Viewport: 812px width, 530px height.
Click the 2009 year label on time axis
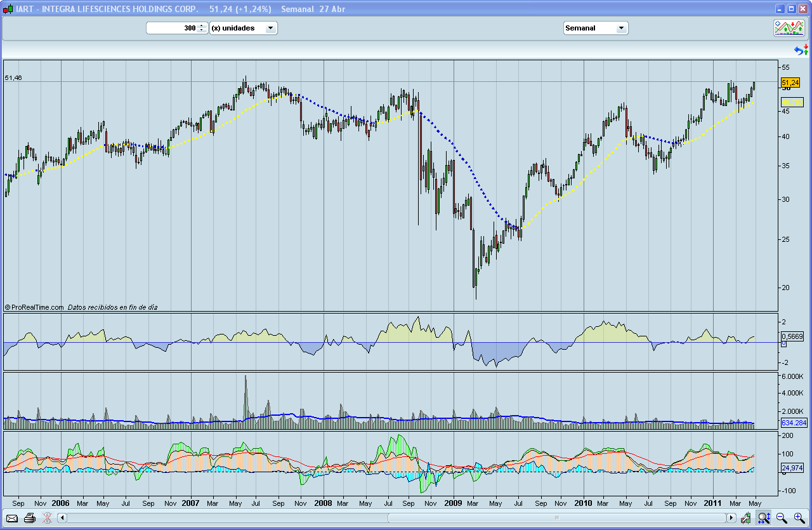453,503
